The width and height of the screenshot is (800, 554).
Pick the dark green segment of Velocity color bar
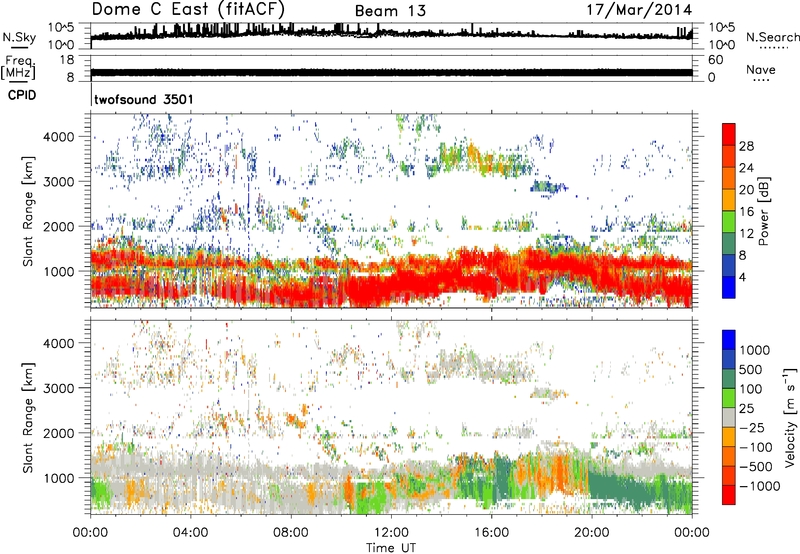coord(729,379)
